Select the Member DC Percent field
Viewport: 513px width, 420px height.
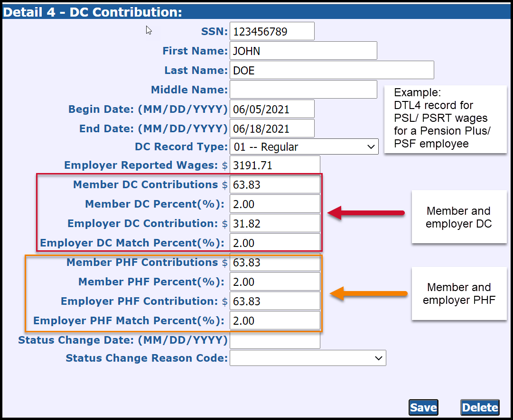tap(275, 204)
